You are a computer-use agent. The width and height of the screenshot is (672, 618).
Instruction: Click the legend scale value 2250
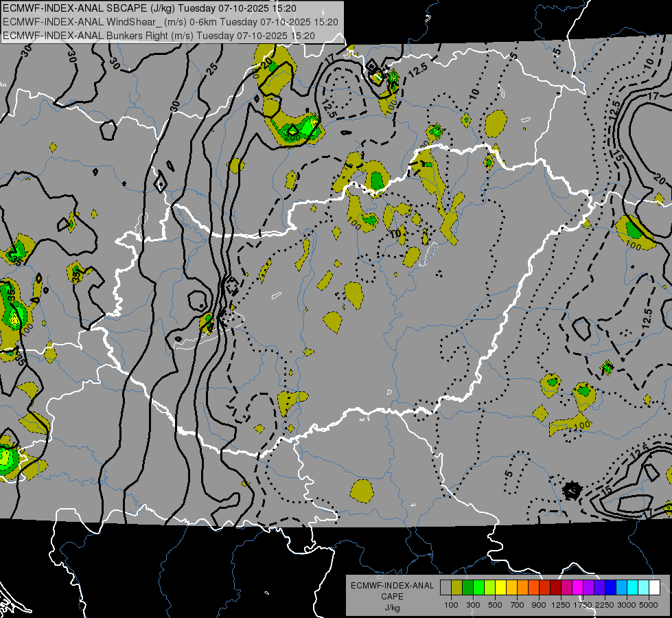coord(605,605)
